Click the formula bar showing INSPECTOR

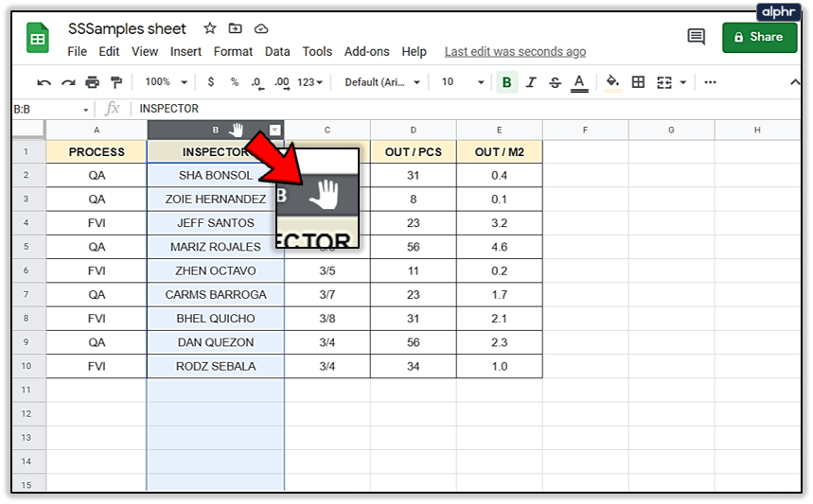pos(467,109)
